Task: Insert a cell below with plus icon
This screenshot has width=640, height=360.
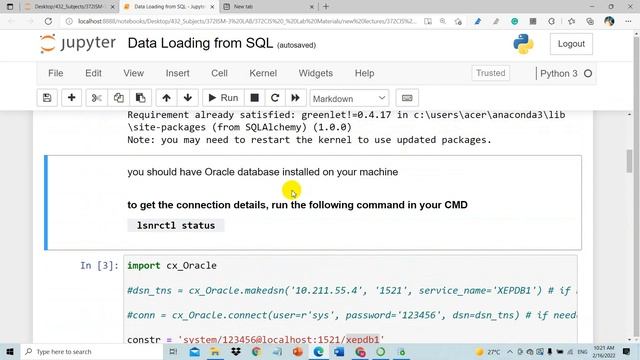Action: click(71, 98)
